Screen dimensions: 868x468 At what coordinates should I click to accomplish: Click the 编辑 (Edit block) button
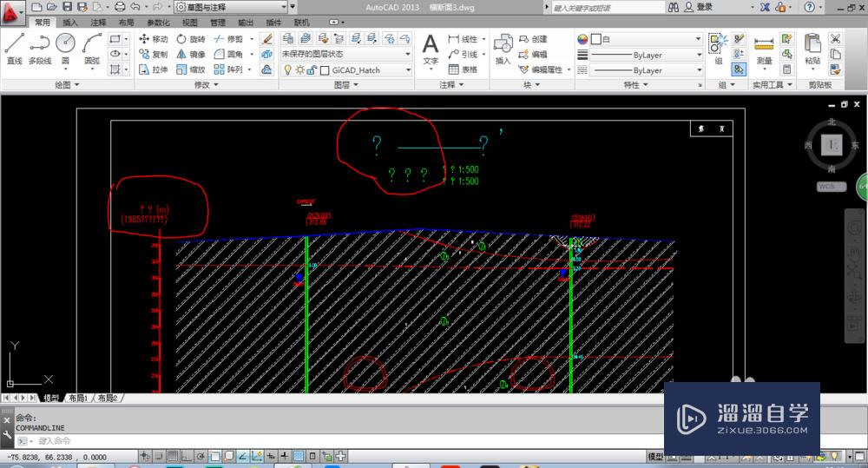[x=533, y=55]
